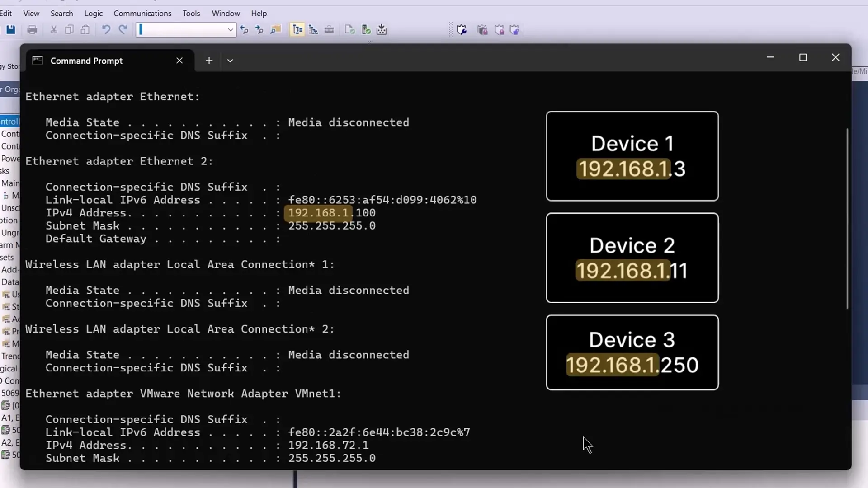Click 'Media disconnected' under Ethernet adapter Ethernet

click(x=349, y=122)
